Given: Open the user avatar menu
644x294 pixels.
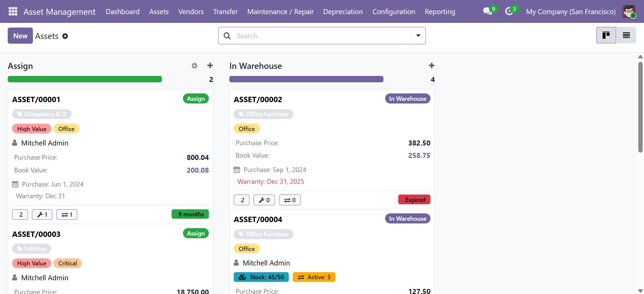Looking at the screenshot, I should (x=629, y=11).
